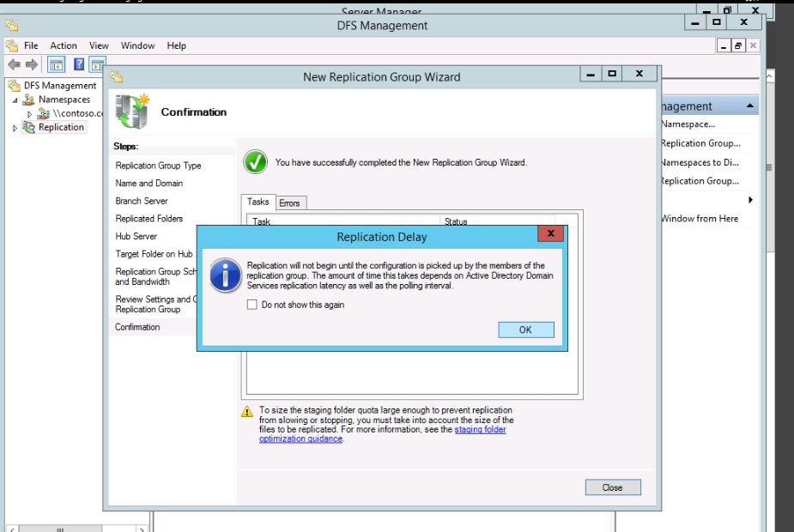Expand the \\contoso namespace tree node
This screenshot has height=532, width=794.
pyautogui.click(x=30, y=114)
